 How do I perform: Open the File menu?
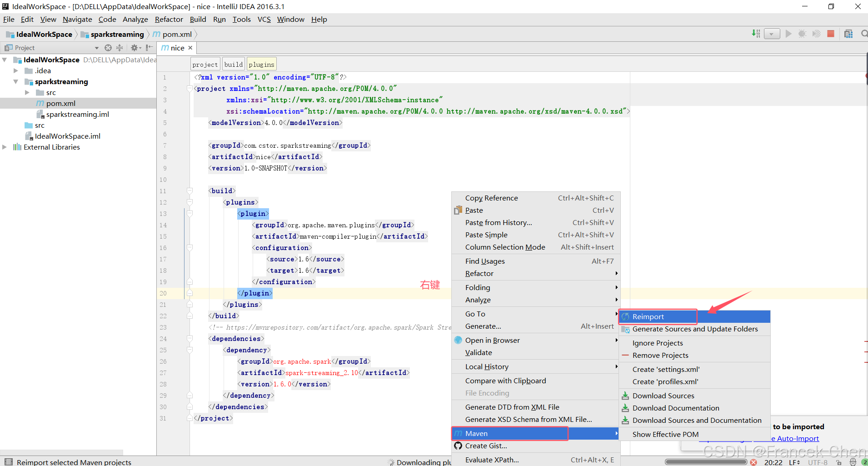coord(9,19)
